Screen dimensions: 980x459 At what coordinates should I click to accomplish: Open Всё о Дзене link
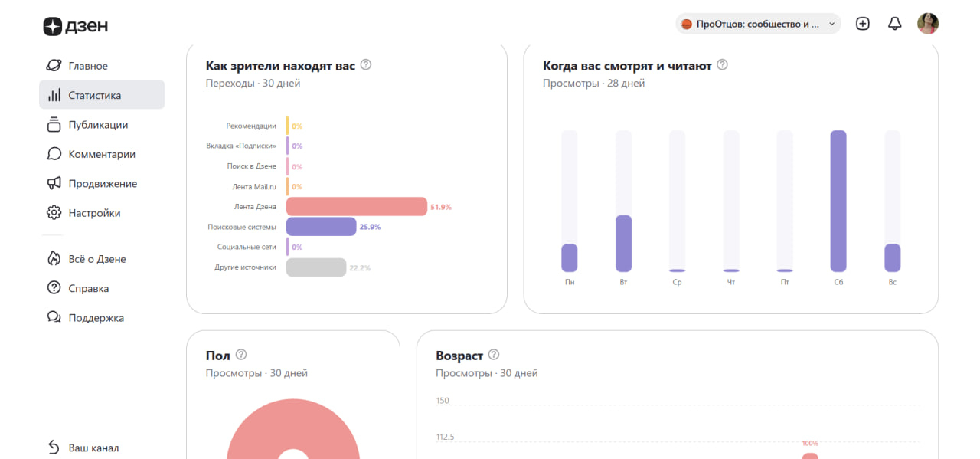102,259
